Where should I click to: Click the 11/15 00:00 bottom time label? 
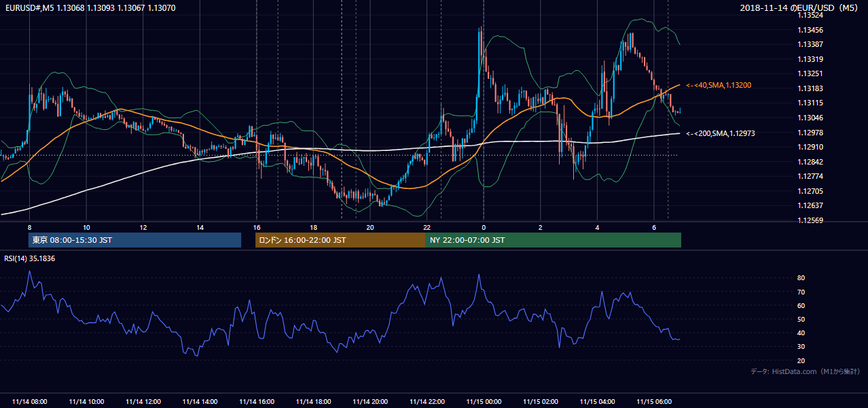coord(484,402)
